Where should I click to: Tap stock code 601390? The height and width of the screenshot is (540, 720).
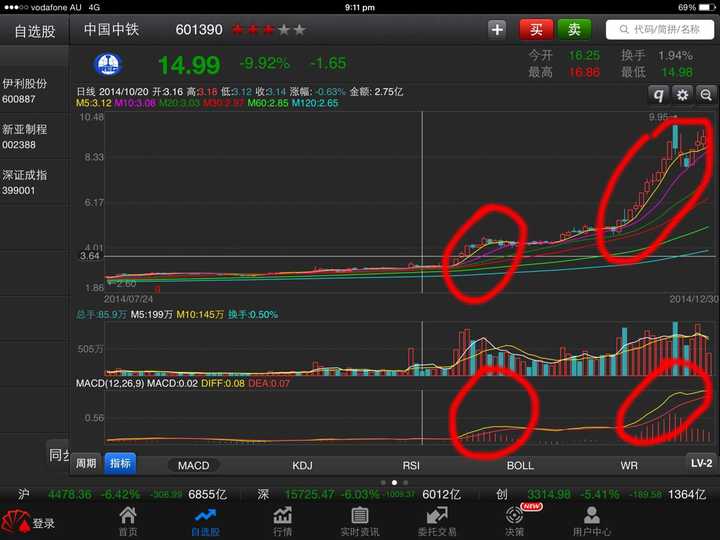coord(199,30)
